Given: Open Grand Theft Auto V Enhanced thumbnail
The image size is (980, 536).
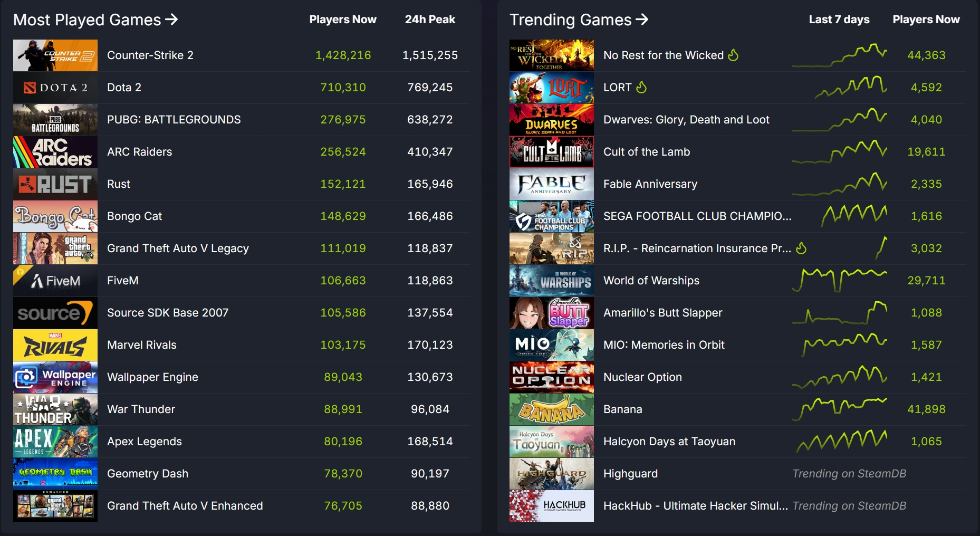Looking at the screenshot, I should [x=55, y=506].
